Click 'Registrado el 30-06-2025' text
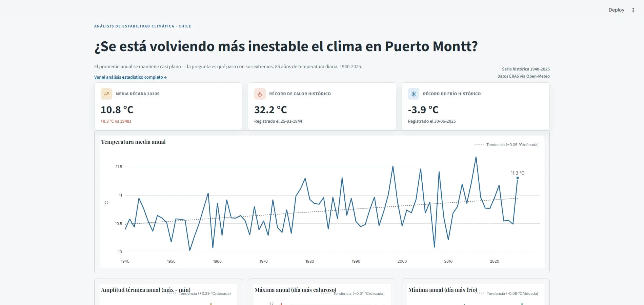Viewport: 644px width, 305px height. click(432, 121)
